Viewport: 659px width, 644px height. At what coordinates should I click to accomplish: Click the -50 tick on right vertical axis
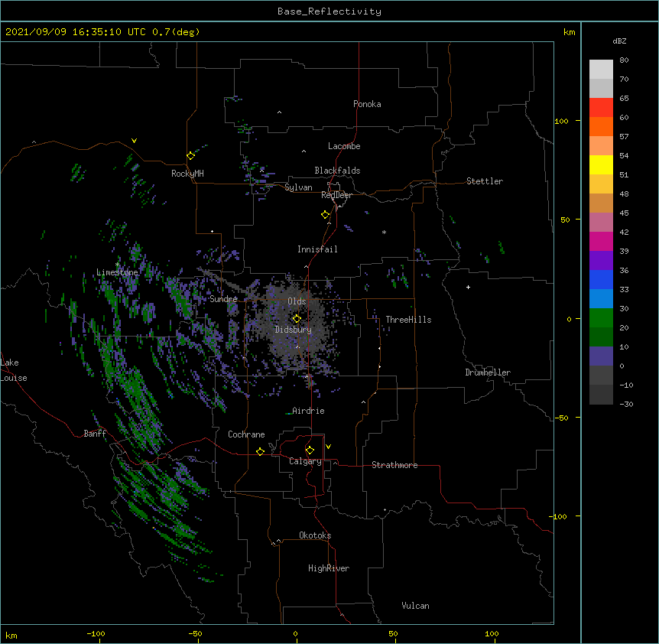(561, 418)
